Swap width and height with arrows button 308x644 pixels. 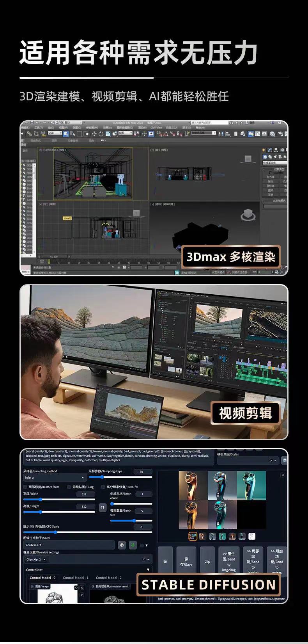point(103,507)
